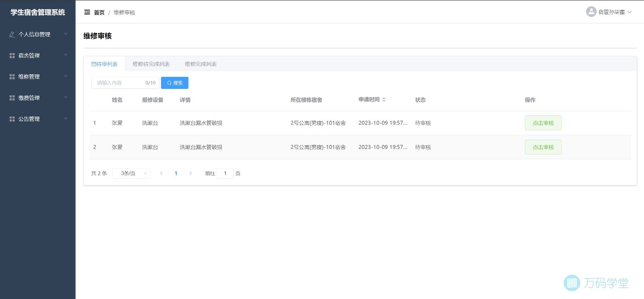Focus the 请输入内容 search field
The width and height of the screenshot is (644, 299).
click(x=125, y=83)
